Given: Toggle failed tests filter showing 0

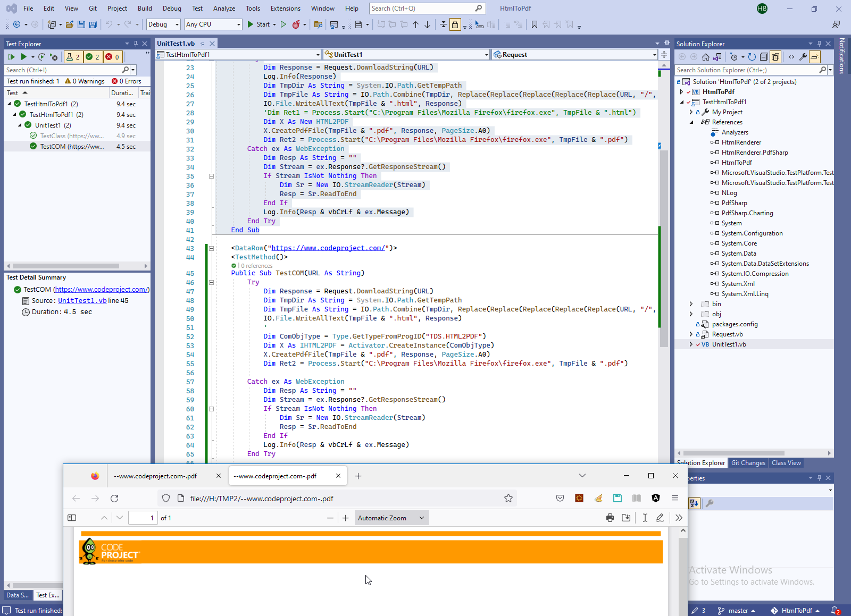Looking at the screenshot, I should point(112,57).
